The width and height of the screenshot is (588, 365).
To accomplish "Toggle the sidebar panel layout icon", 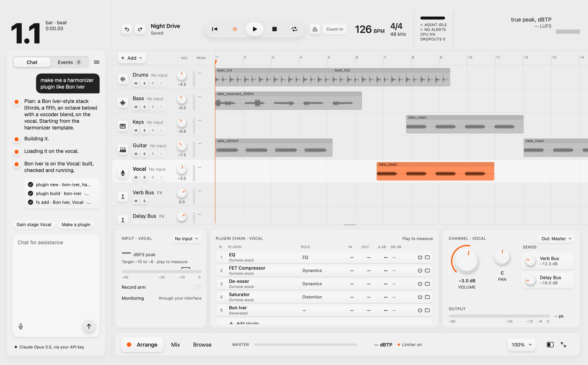I will [550, 345].
